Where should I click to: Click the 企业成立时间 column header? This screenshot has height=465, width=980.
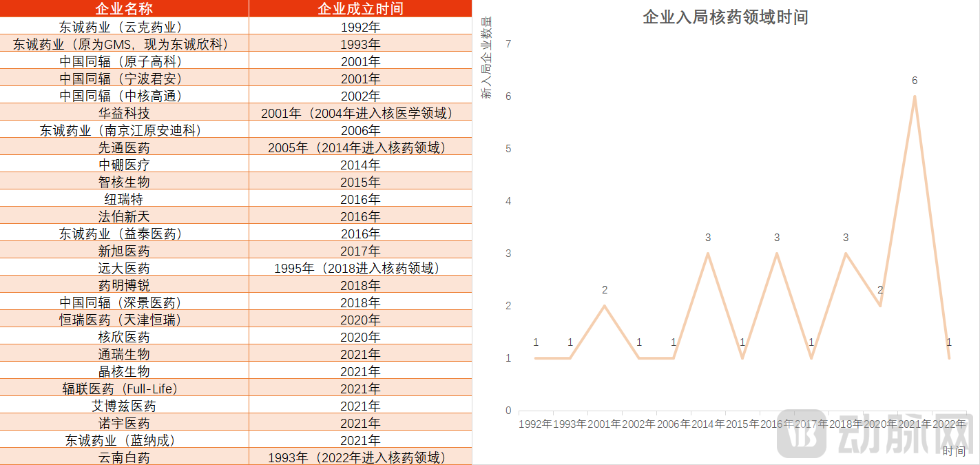click(x=360, y=8)
